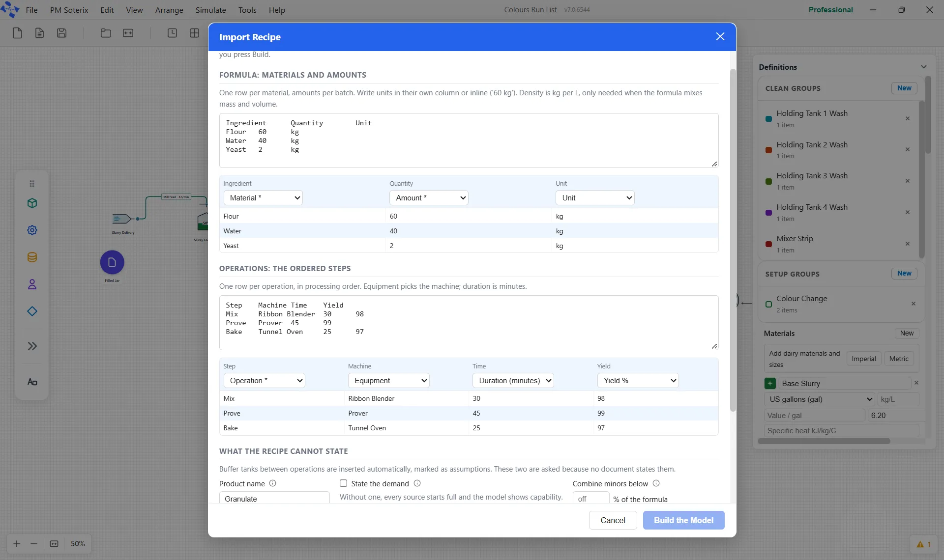The image size is (944, 560).
Task: Open the Unit column mapping dropdown
Action: coord(595,198)
